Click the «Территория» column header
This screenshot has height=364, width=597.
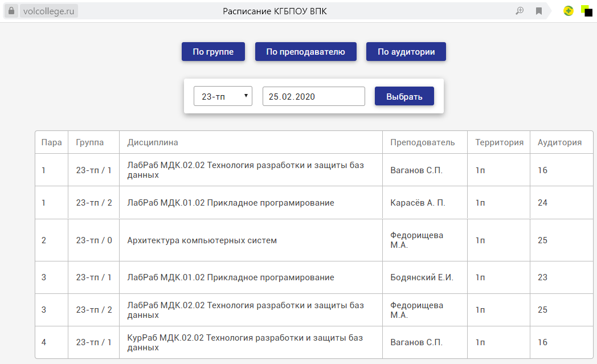pos(499,142)
